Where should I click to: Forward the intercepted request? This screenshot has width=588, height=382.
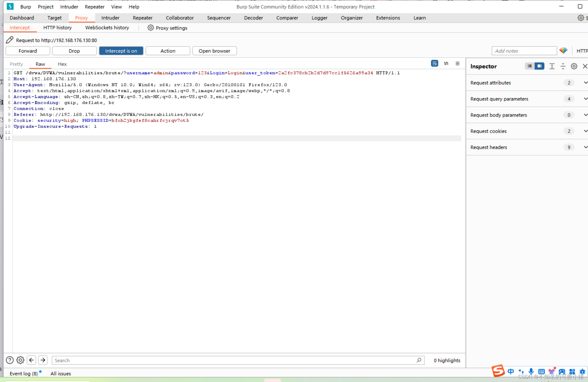(x=28, y=51)
